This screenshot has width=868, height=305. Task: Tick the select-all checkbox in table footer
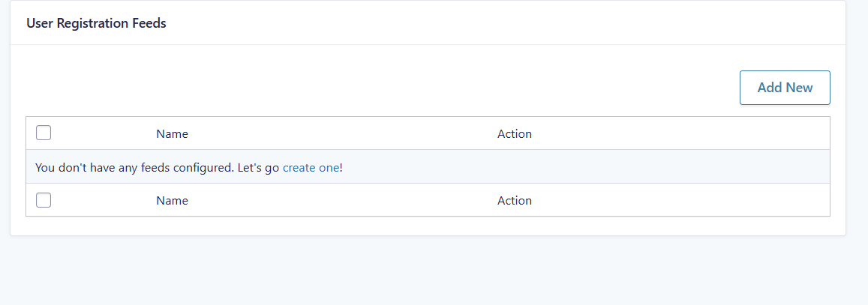click(x=44, y=200)
